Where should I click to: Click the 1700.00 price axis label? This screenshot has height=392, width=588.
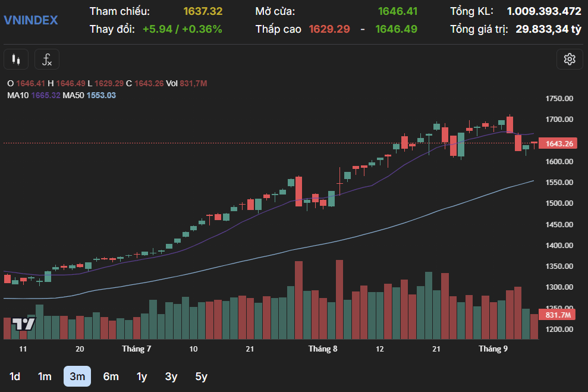[559, 120]
